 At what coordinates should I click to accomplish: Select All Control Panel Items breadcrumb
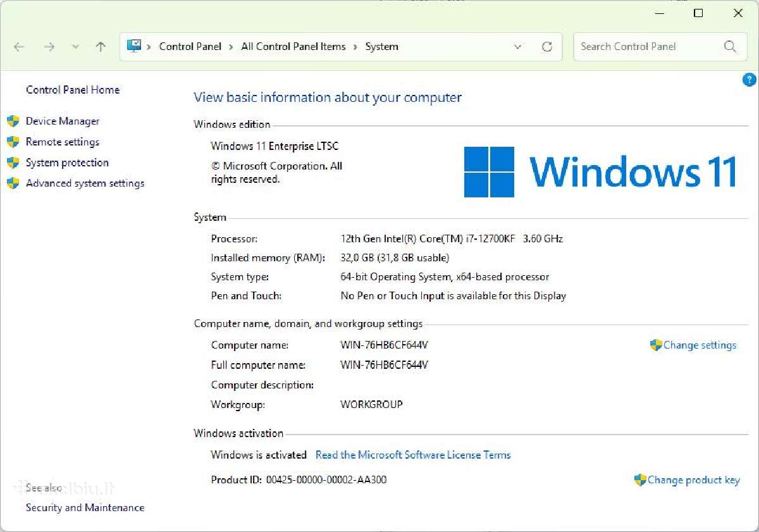pos(293,46)
